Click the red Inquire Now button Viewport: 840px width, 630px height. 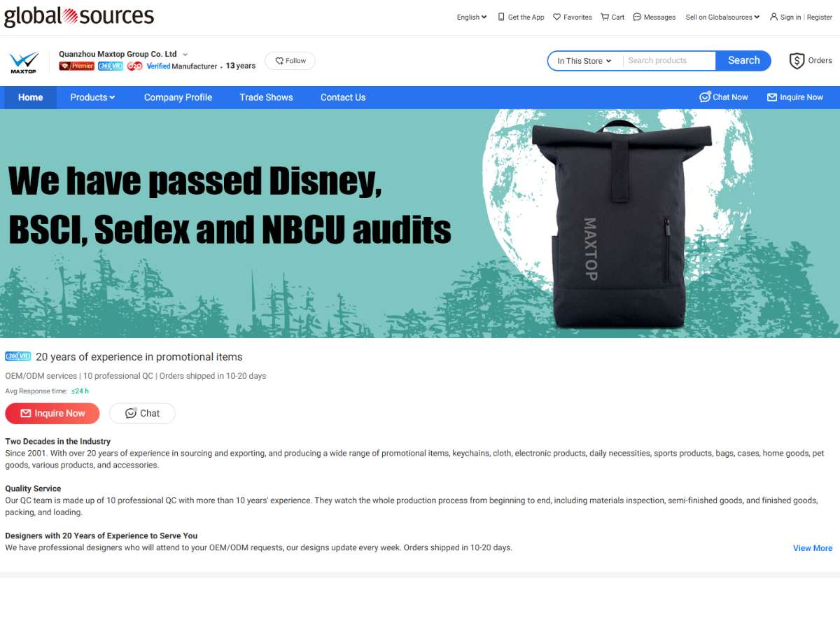52,414
